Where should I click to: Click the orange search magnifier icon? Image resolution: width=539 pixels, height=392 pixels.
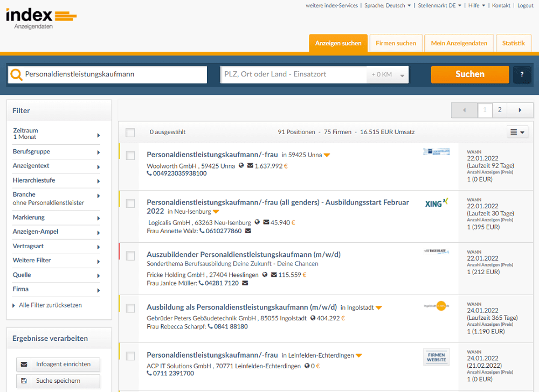[16, 74]
